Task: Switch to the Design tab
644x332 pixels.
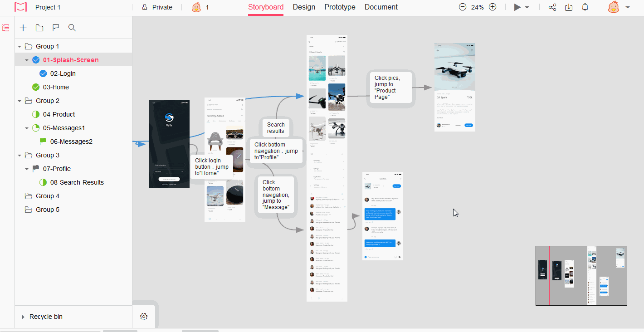Action: coord(304,7)
